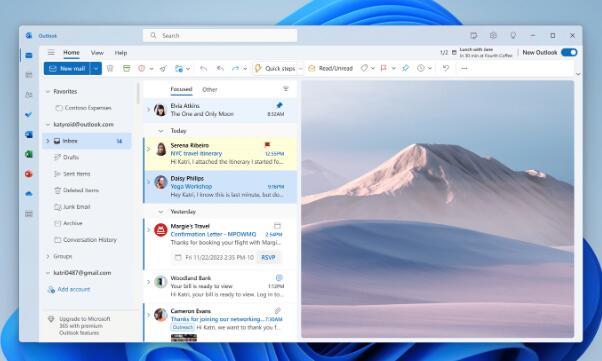Toggle the New Outlook switch off
This screenshot has width=602, height=361.
click(569, 53)
